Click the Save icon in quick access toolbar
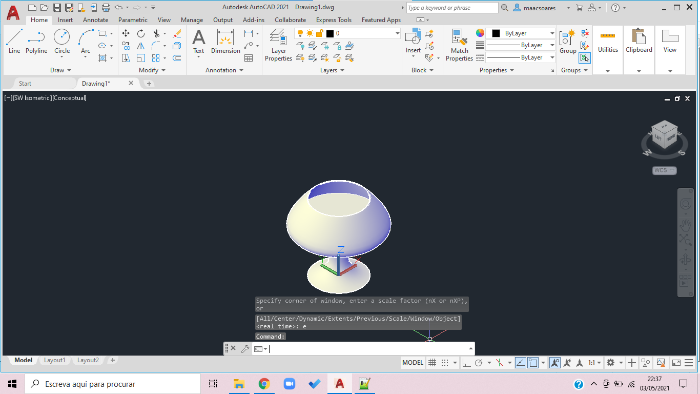This screenshot has height=394, width=700. click(57, 8)
